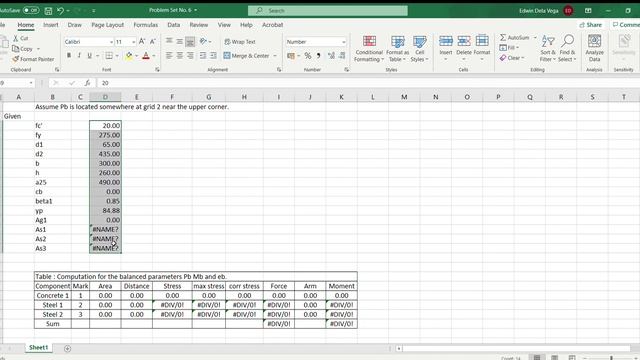Open the View tab

(224, 25)
